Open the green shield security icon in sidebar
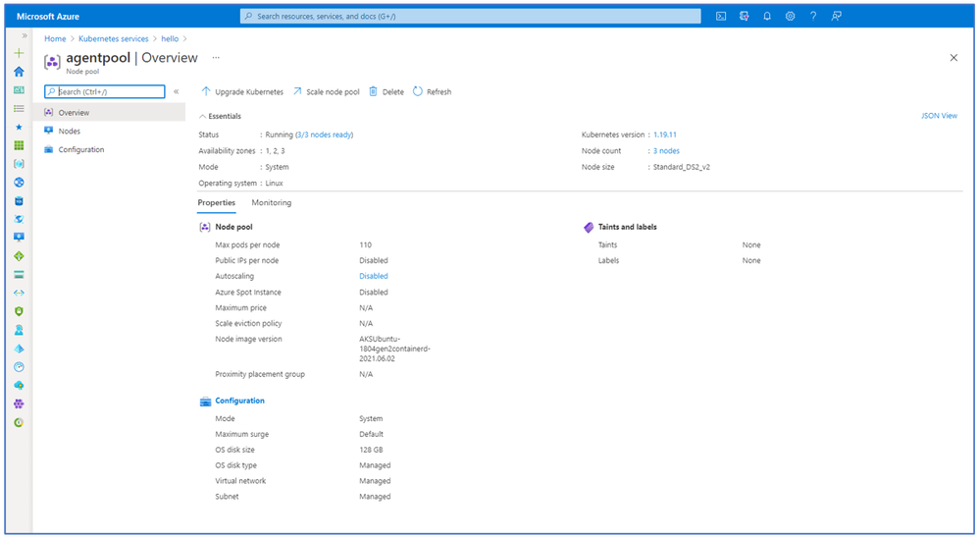The height and width of the screenshot is (539, 980). 19,311
